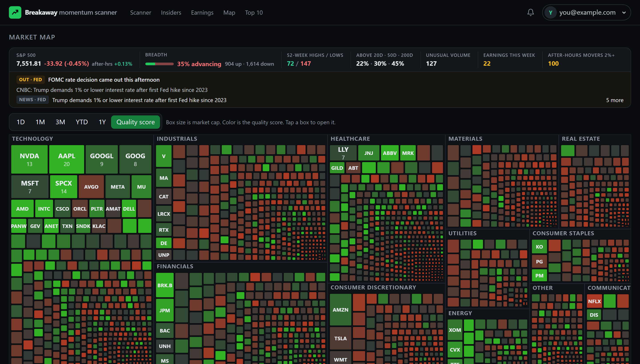Open the BAC tile

coord(165,330)
